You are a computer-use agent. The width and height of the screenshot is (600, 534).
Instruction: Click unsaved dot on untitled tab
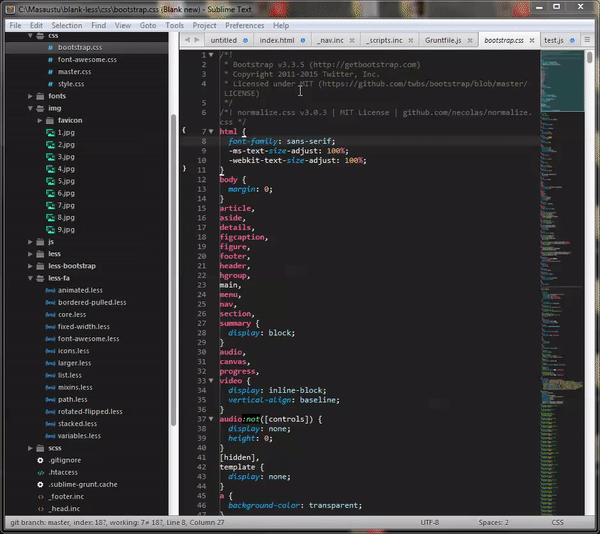(x=245, y=40)
